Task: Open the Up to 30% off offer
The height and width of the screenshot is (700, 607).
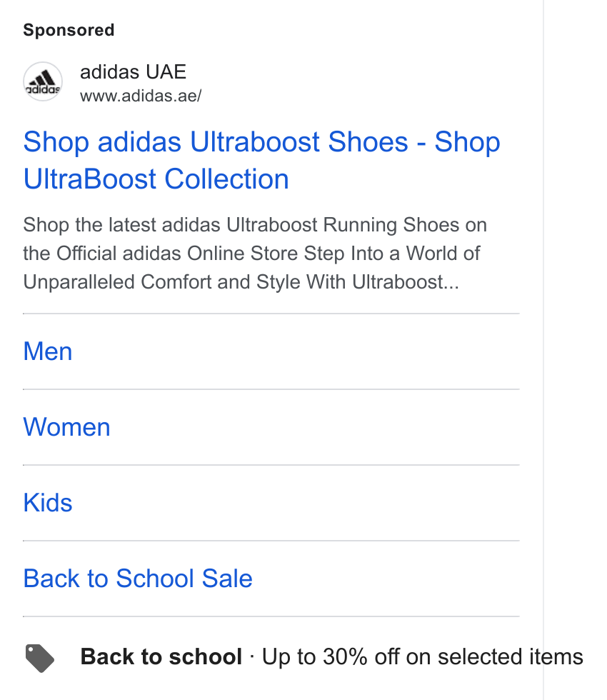Action: point(422,656)
